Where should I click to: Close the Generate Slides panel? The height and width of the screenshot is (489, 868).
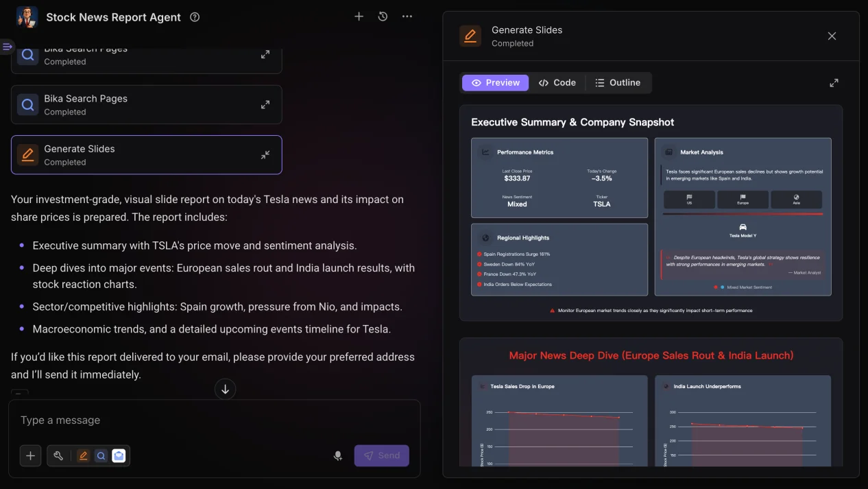point(832,36)
